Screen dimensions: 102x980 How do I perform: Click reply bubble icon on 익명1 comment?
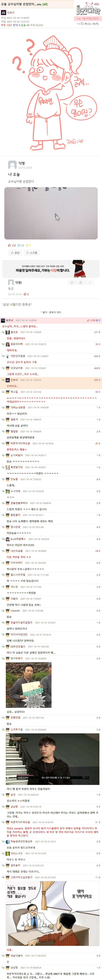(x=72, y=282)
